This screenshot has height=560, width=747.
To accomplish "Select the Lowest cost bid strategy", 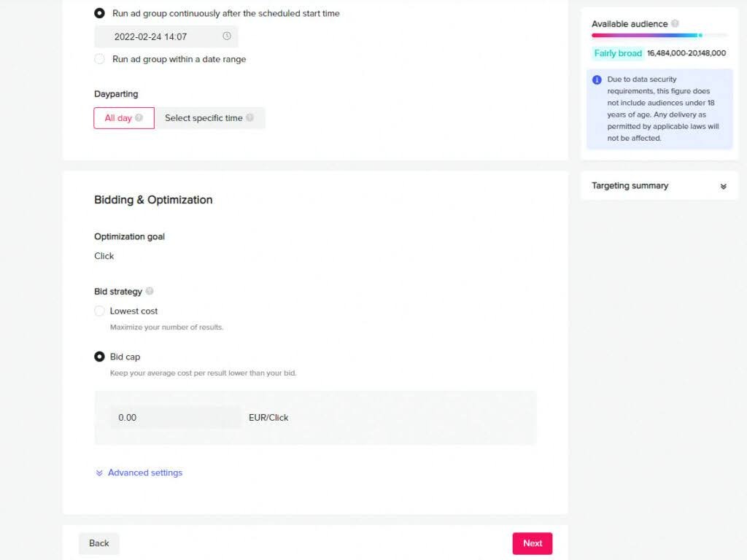I will click(99, 311).
